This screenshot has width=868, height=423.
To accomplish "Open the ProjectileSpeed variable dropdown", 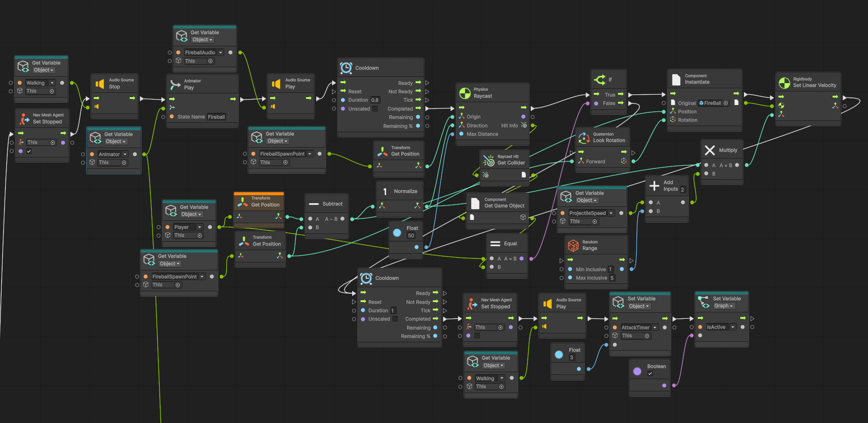I will pos(611,213).
